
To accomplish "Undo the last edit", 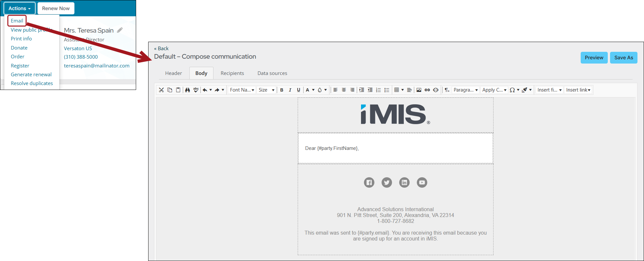I will (x=205, y=90).
